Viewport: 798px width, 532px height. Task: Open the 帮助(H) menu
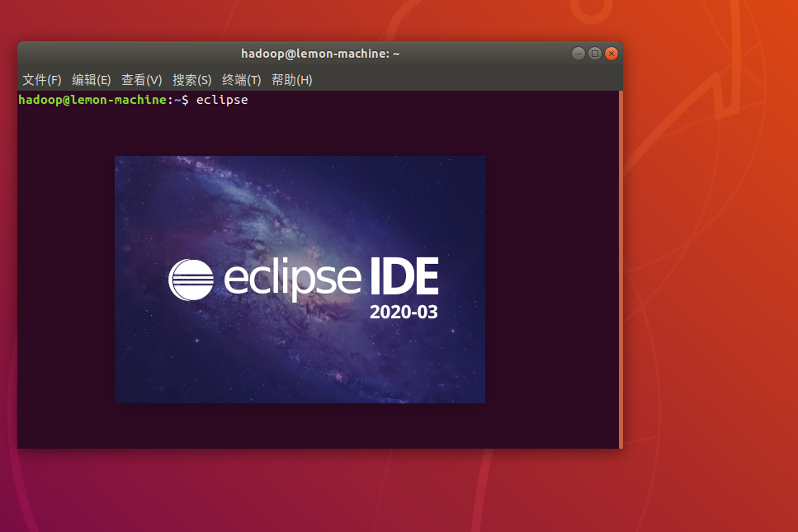291,80
